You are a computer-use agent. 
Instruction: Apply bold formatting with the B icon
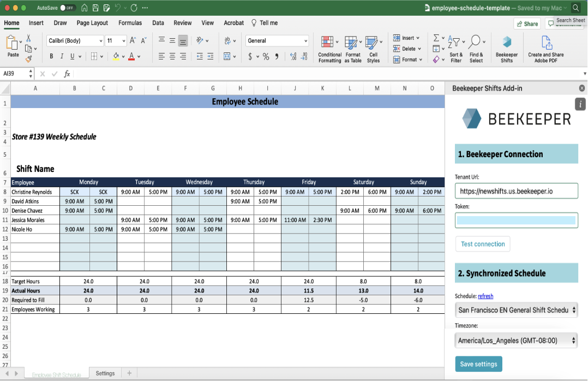pos(52,56)
